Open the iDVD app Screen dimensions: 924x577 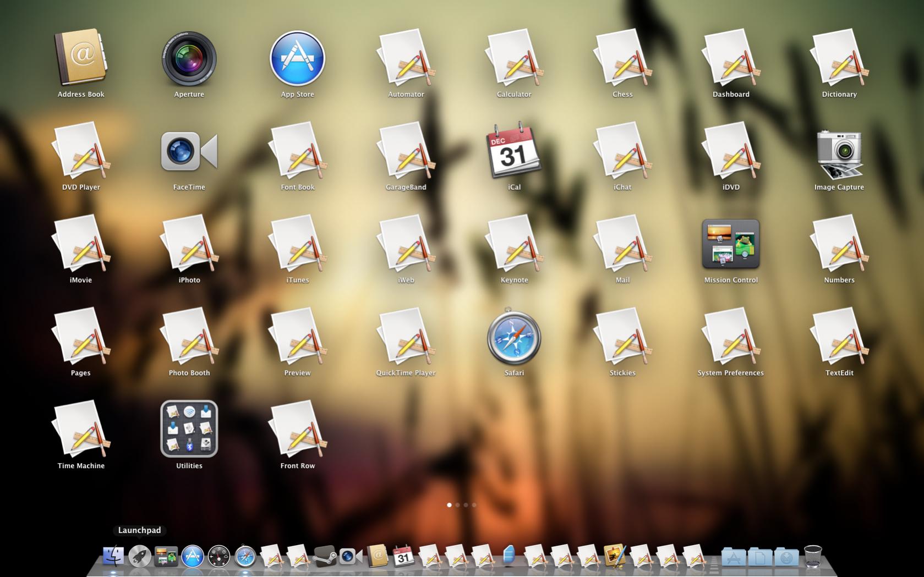click(x=731, y=151)
